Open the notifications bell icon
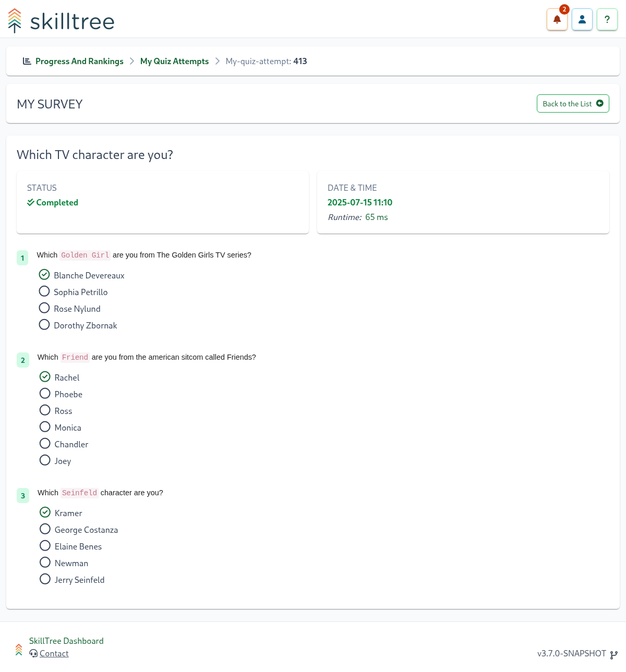Image resolution: width=626 pixels, height=672 pixels. [557, 20]
